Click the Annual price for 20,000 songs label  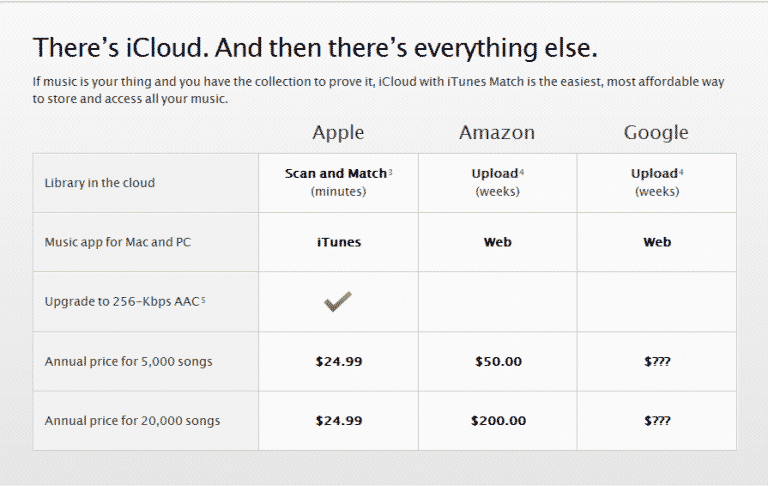click(132, 420)
